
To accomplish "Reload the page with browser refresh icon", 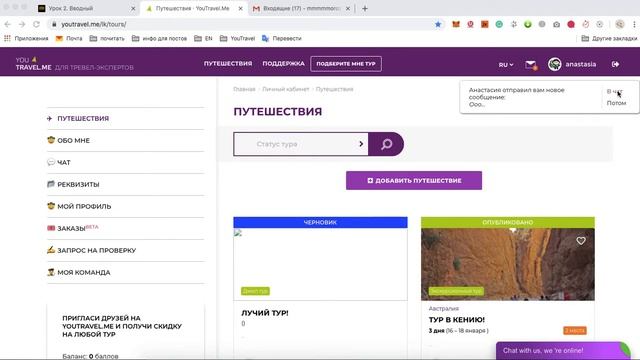I will (x=36, y=24).
